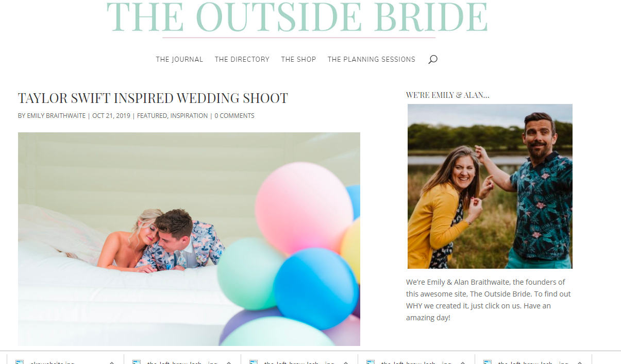621x364 pixels.
Task: Open the site search magnifier icon
Action: point(433,59)
